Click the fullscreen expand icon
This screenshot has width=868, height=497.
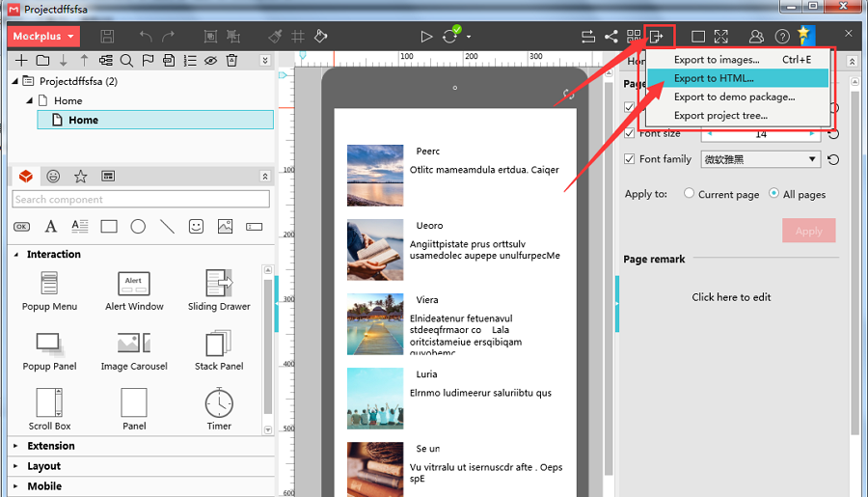coord(720,37)
